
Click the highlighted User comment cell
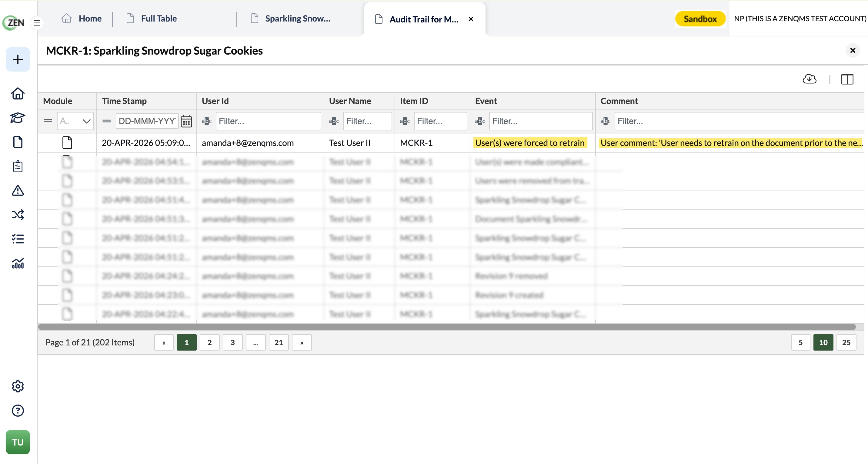[729, 143]
